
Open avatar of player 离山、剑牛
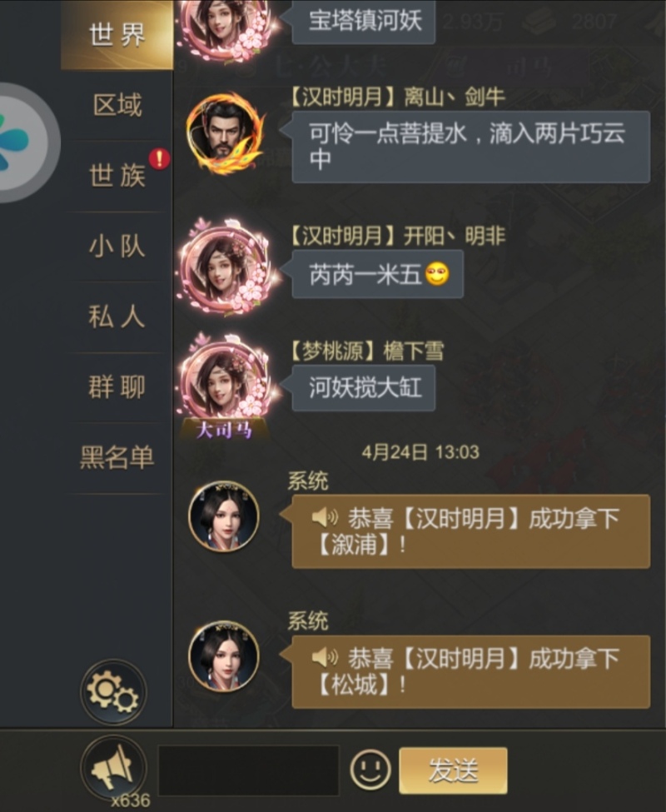coord(225,133)
